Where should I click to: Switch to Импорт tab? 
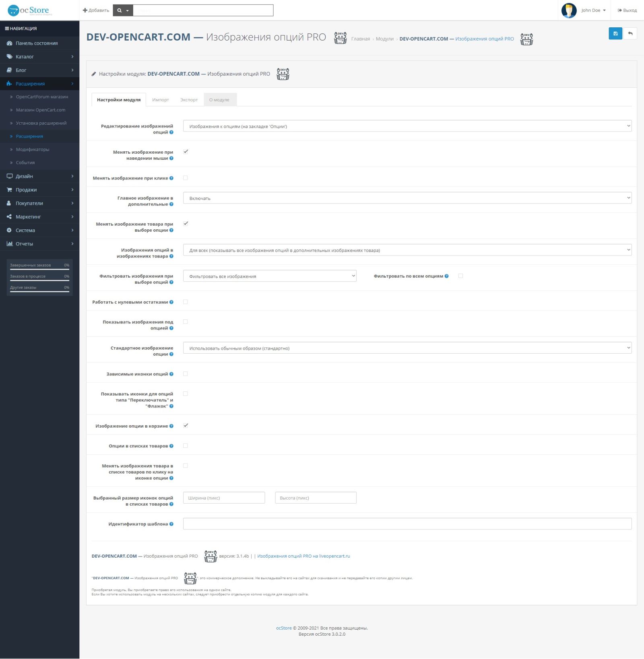tap(161, 100)
